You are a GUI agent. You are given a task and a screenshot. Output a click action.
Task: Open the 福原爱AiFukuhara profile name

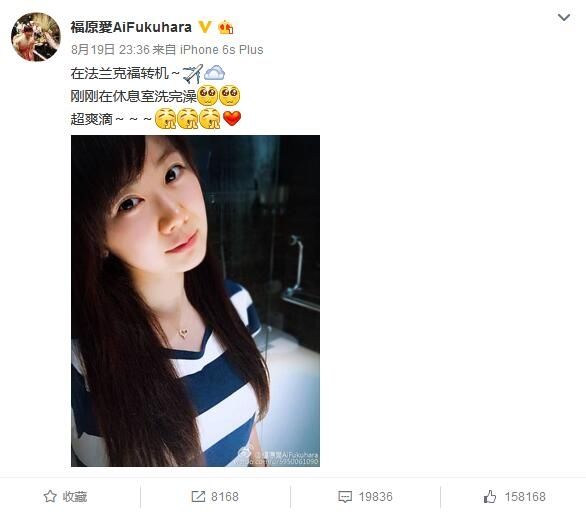tap(131, 27)
